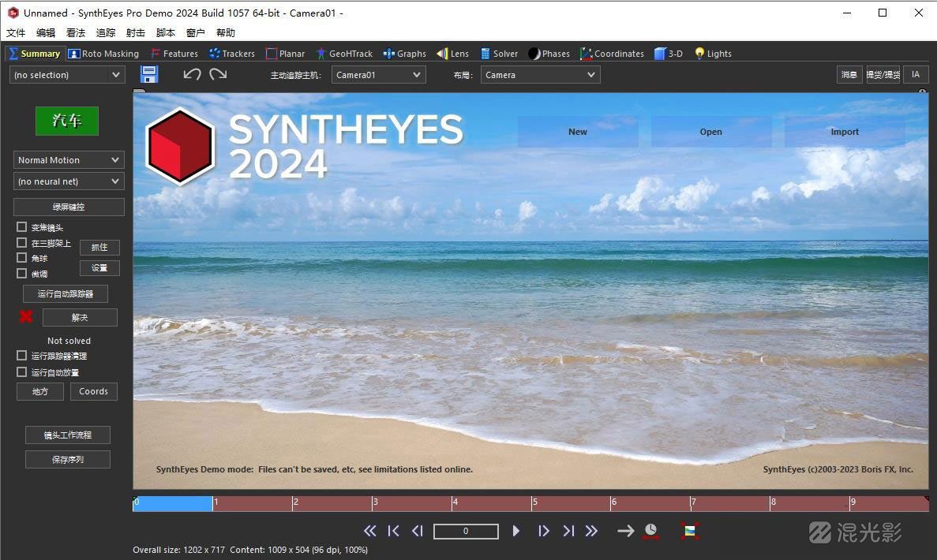Open the 看法 menu

click(x=76, y=33)
